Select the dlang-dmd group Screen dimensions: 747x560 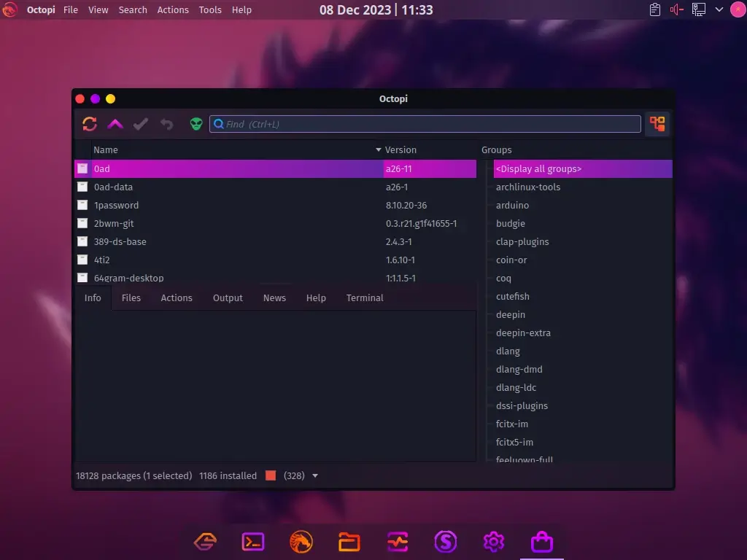(x=519, y=369)
